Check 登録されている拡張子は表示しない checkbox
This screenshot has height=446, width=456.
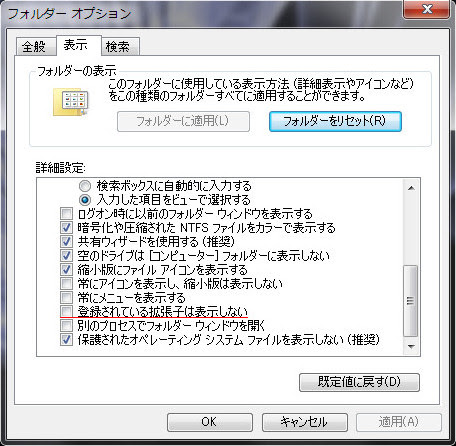click(x=66, y=311)
